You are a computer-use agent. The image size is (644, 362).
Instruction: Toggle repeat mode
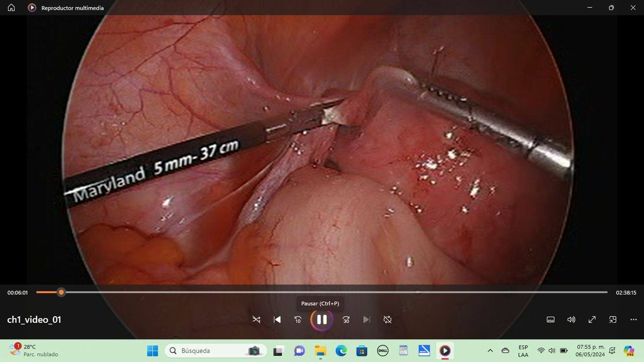tap(387, 320)
